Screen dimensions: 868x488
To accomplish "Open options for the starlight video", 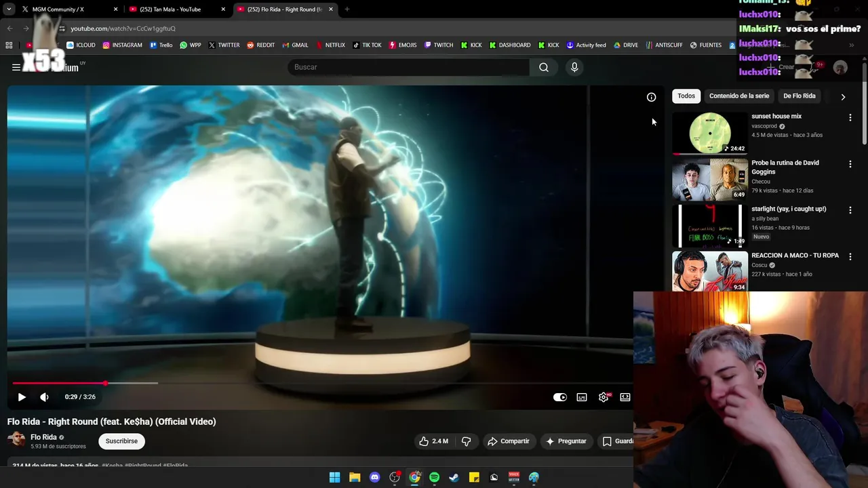I will point(850,210).
